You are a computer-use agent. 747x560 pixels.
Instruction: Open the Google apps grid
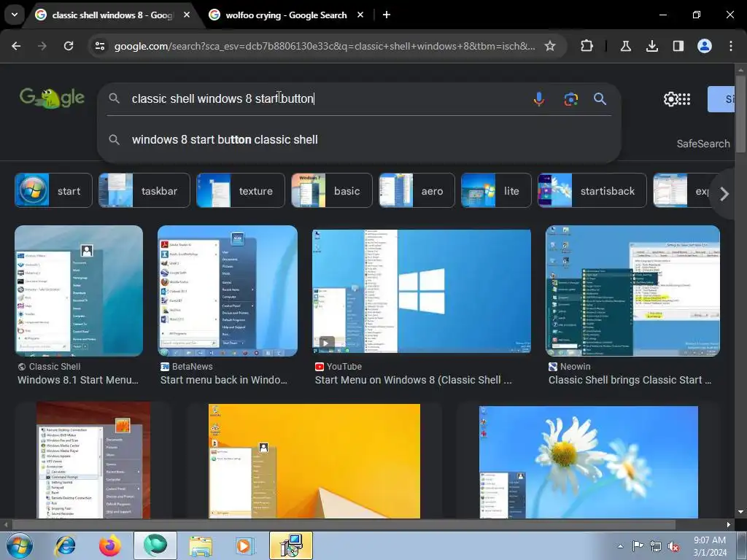click(684, 99)
